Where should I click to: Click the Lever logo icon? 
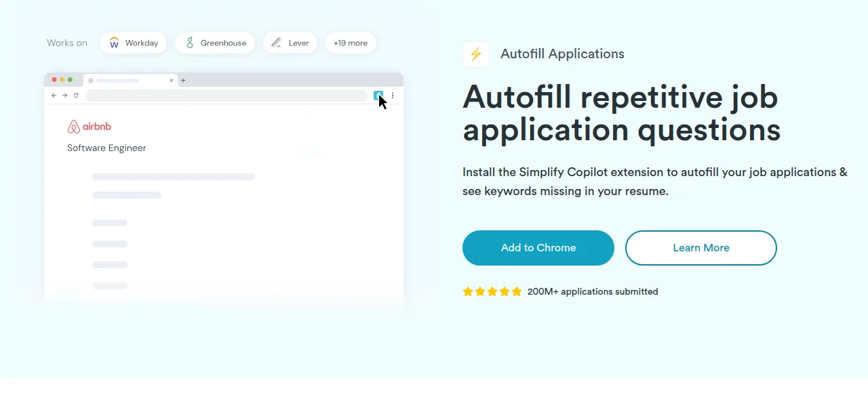point(276,43)
